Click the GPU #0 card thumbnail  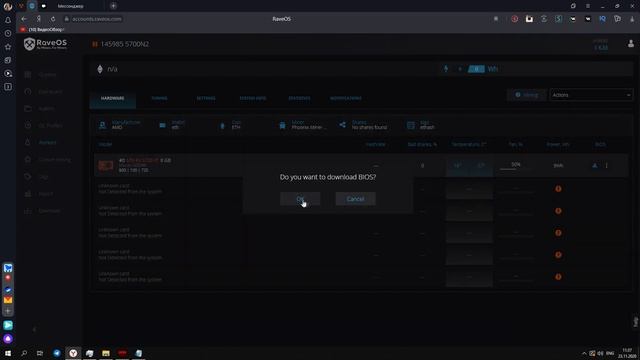pyautogui.click(x=106, y=165)
